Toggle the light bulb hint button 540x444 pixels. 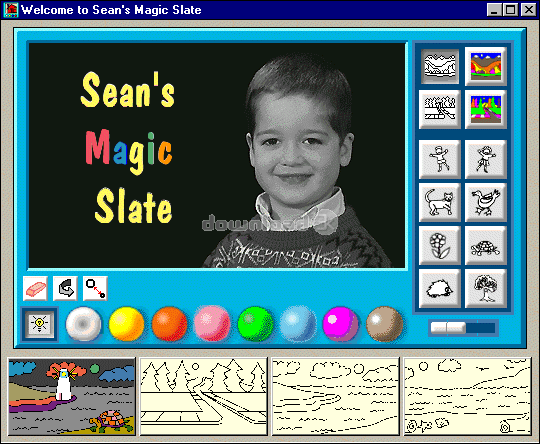[x=40, y=324]
